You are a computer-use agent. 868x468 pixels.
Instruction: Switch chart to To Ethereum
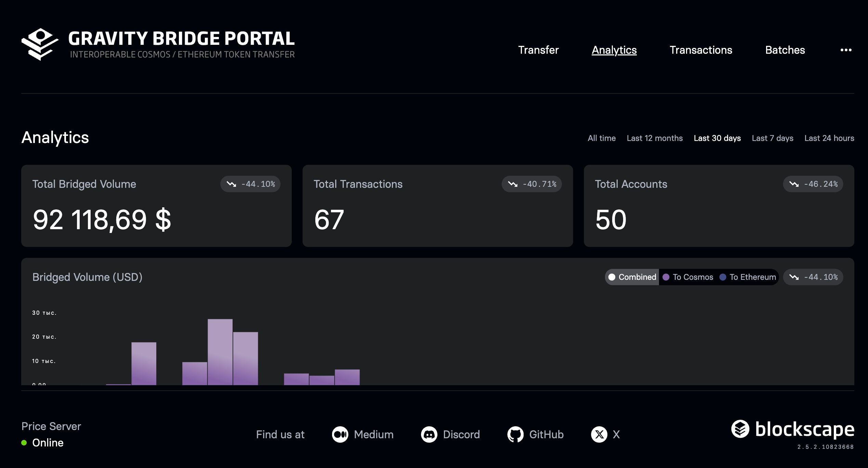[x=748, y=277]
